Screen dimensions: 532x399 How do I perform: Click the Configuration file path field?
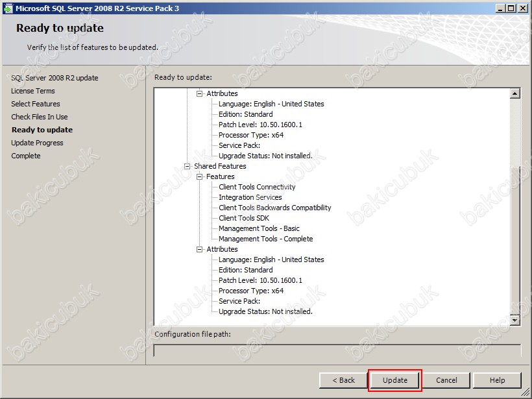[337, 350]
